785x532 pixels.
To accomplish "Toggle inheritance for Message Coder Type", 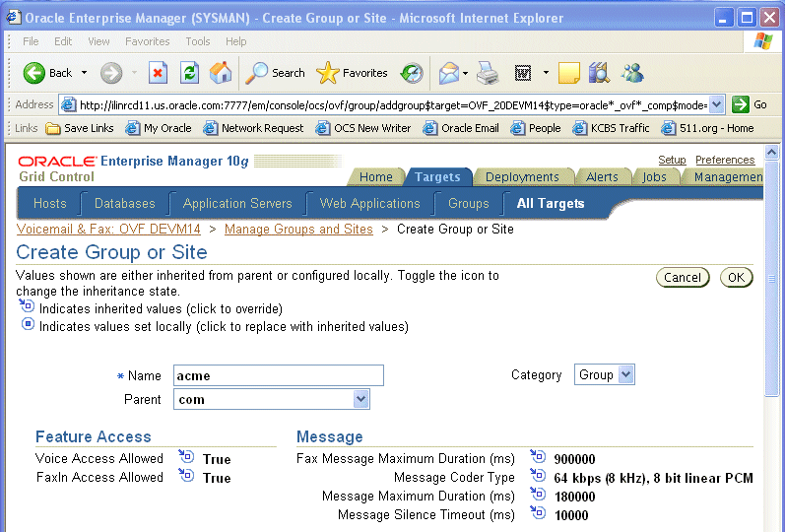I will tap(538, 475).
